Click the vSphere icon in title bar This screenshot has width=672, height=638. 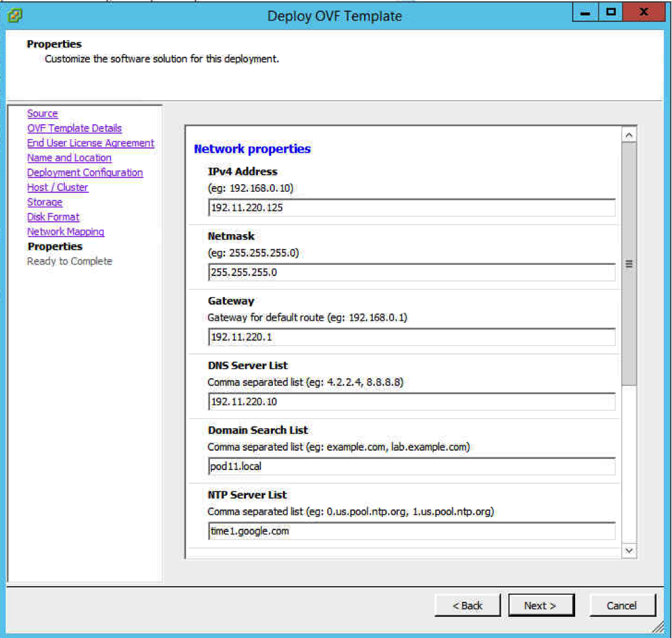[x=15, y=14]
